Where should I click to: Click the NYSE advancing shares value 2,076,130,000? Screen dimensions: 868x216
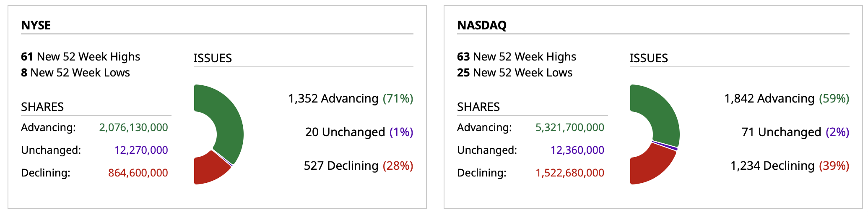pos(133,127)
